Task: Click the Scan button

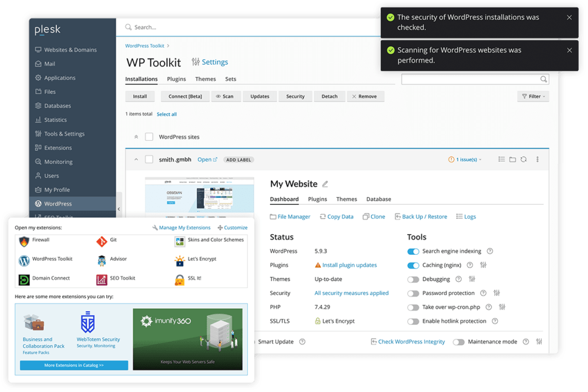Action: [226, 96]
